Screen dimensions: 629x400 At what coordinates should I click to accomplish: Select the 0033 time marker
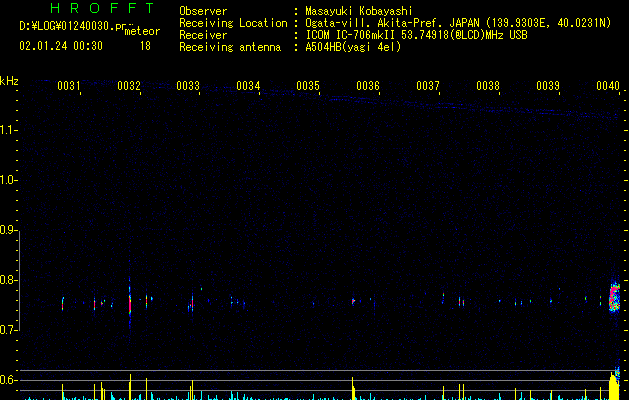click(188, 85)
